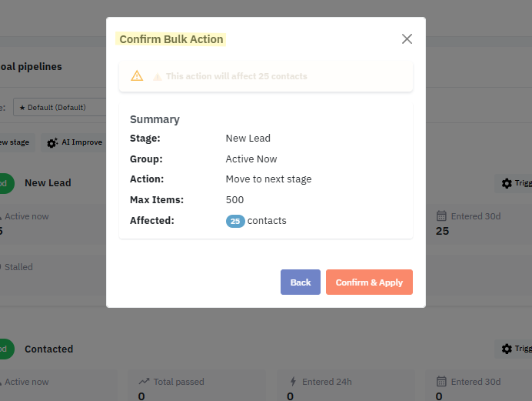Viewport: 532px width, 401px height.
Task: Click the Entered 30d calendar icon in Contacted
Action: (441, 381)
